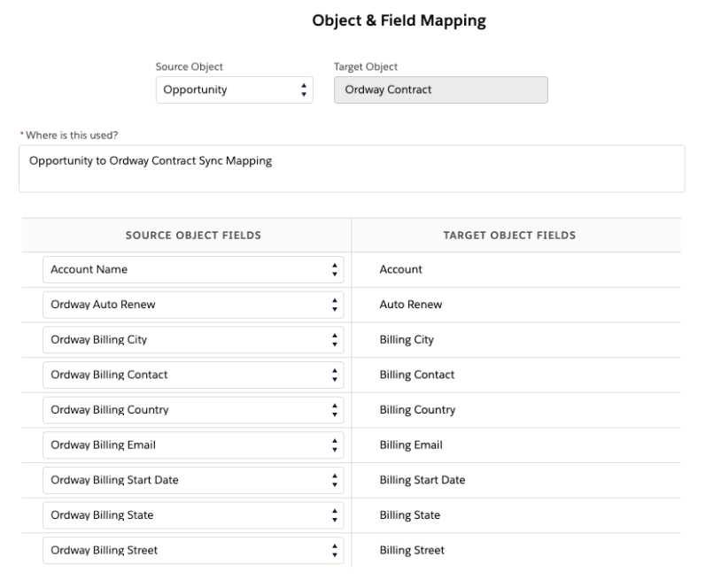Click the 'Billing Contact' target field text

point(417,375)
